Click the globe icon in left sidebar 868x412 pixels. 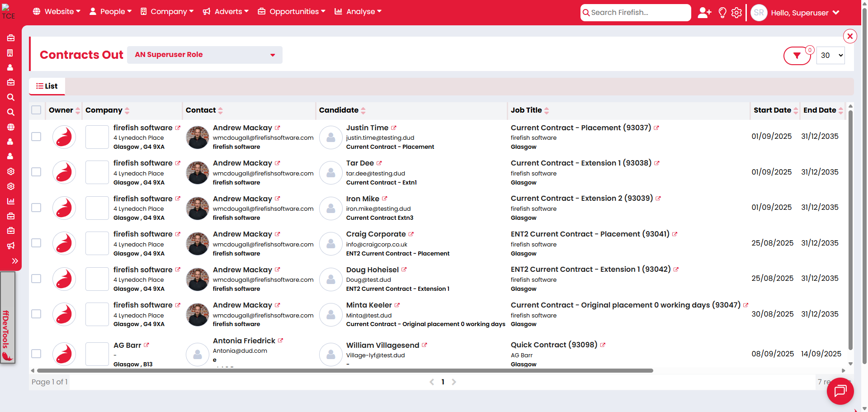(x=11, y=127)
